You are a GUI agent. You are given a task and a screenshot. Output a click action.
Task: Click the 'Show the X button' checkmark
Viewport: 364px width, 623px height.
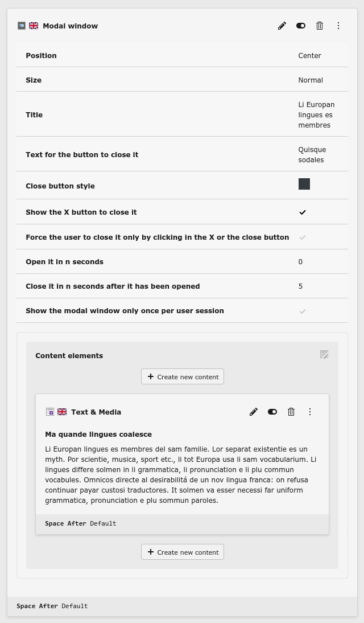pyautogui.click(x=303, y=212)
